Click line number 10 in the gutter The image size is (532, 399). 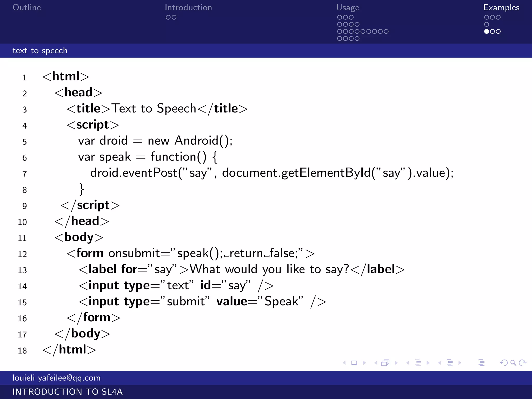[x=22, y=222]
